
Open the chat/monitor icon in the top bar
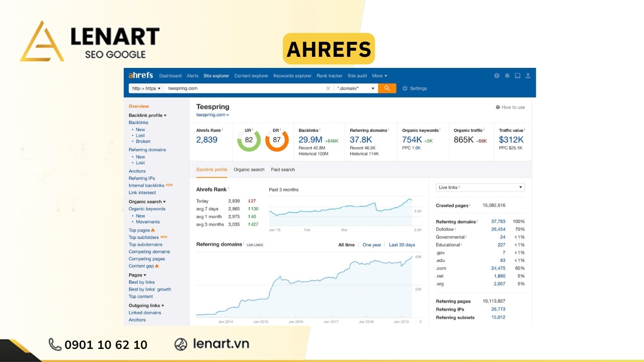[518, 75]
